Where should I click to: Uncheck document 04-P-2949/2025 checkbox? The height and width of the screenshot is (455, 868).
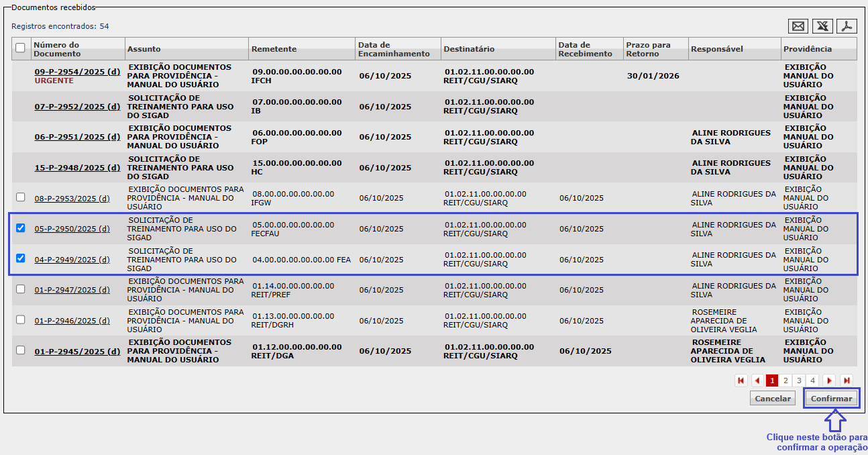(20, 258)
